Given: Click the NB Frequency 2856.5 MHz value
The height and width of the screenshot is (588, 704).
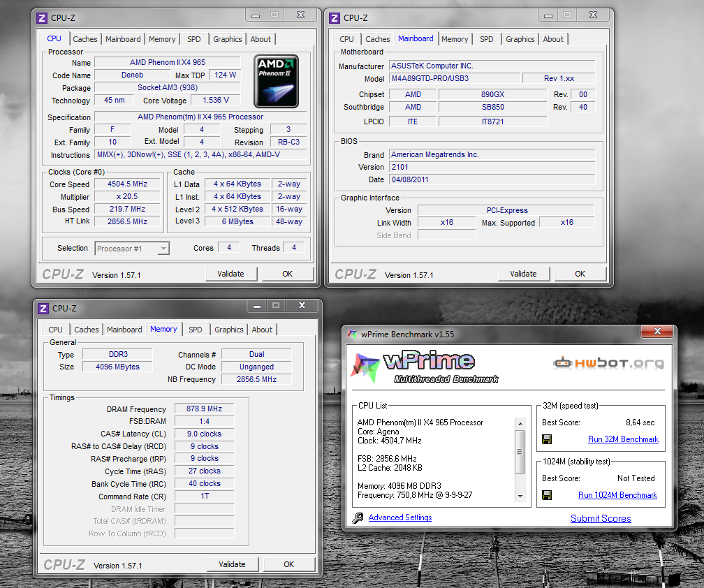Looking at the screenshot, I should pyautogui.click(x=256, y=379).
